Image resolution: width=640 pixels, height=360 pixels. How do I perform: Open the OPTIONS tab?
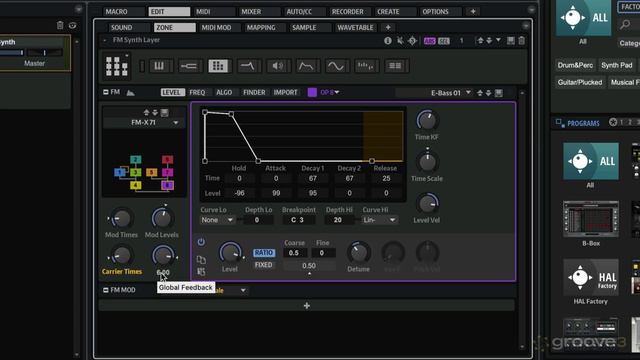(x=435, y=11)
